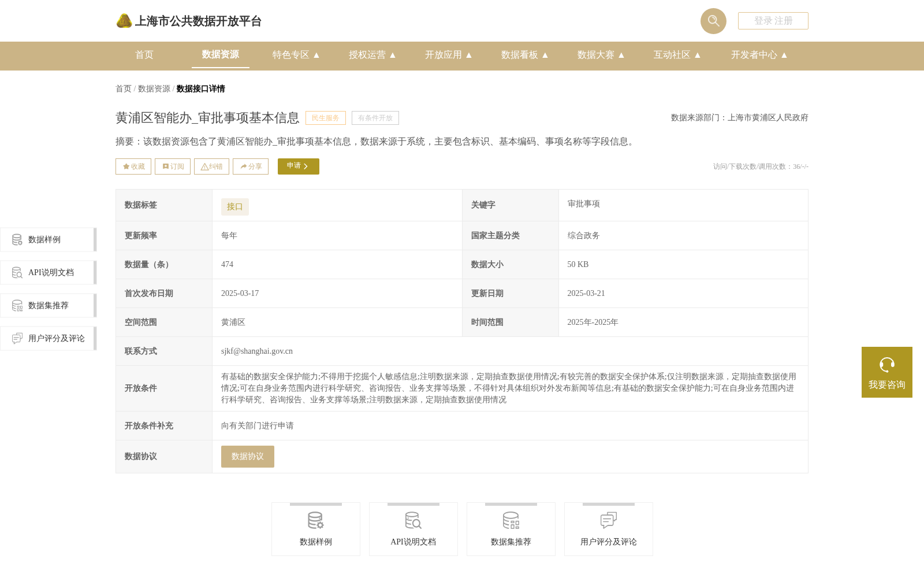Select the bottom 数据集推荐 card
The image size is (924, 578).
pos(511,529)
